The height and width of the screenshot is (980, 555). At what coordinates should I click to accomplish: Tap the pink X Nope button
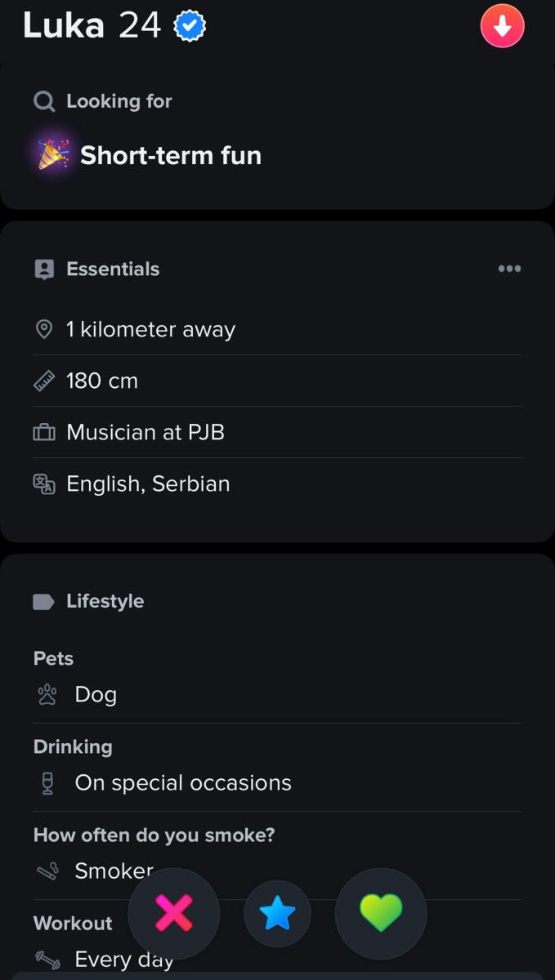coord(173,913)
